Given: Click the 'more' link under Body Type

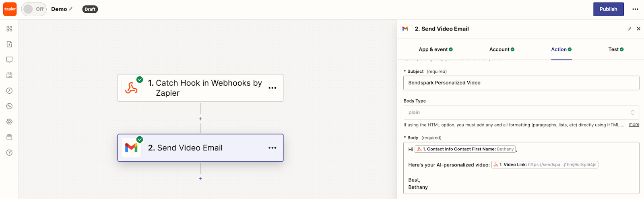Looking at the screenshot, I should pos(634,125).
